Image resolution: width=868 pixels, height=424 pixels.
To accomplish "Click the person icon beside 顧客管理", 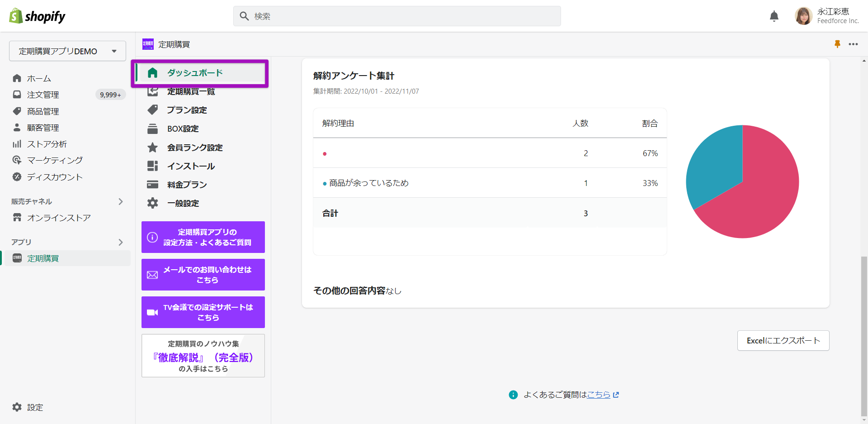I will point(17,127).
